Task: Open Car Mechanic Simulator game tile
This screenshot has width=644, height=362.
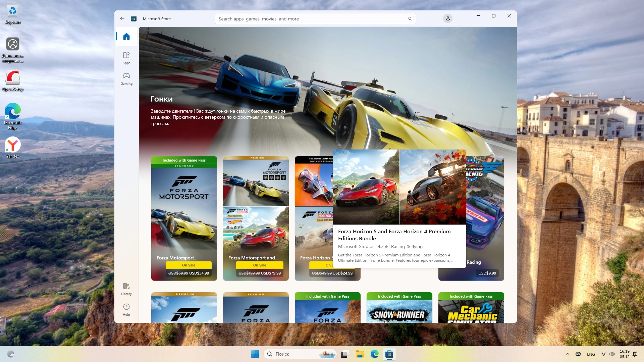Action: tap(471, 310)
